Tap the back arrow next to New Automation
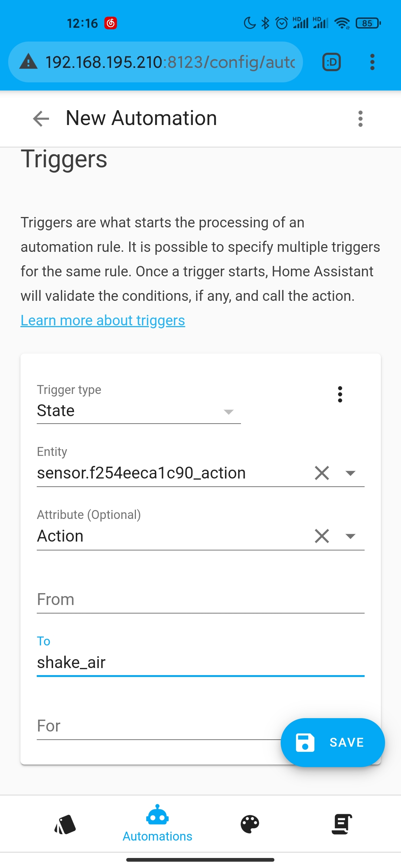Screen dimensions: 401x868 coord(41,119)
